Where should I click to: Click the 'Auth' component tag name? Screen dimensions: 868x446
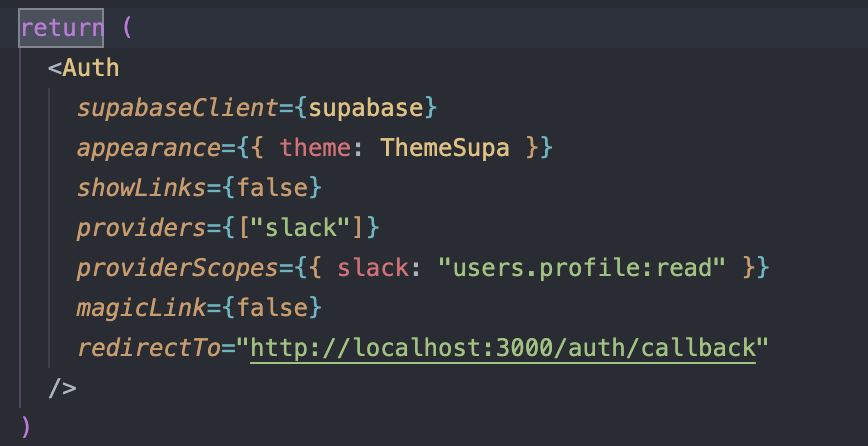tap(91, 68)
